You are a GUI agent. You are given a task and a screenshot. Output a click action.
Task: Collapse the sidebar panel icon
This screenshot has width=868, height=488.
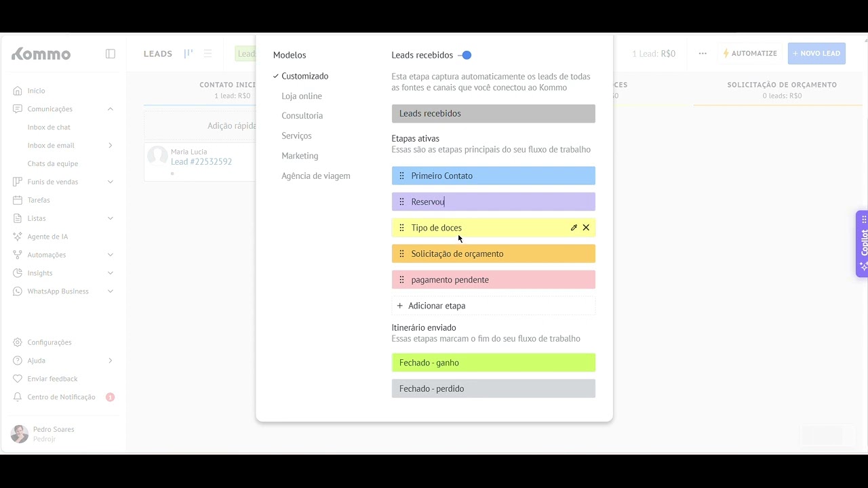(111, 54)
